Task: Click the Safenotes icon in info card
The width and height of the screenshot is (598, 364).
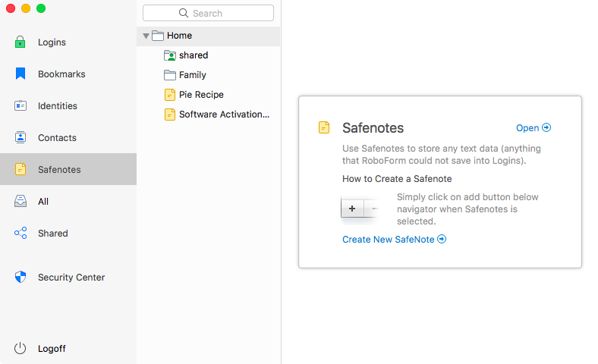Action: click(x=324, y=127)
